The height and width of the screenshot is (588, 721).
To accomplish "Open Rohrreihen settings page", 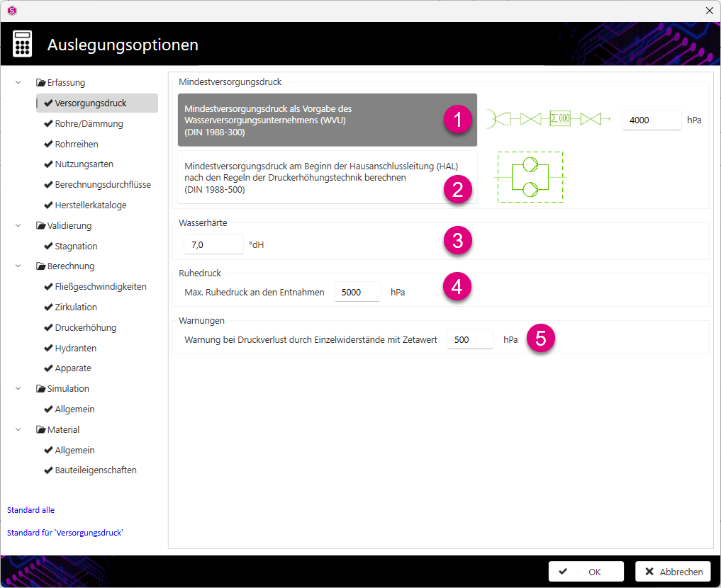I will coord(77,145).
